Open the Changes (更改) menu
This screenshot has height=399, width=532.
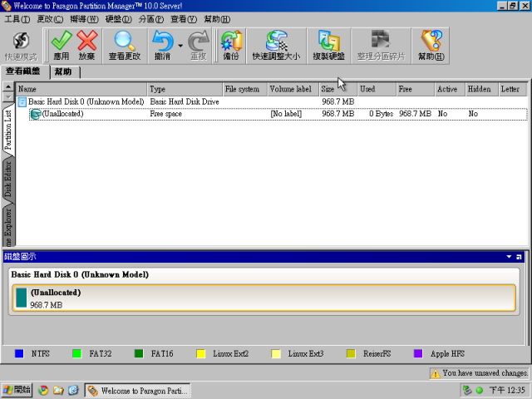coord(50,19)
